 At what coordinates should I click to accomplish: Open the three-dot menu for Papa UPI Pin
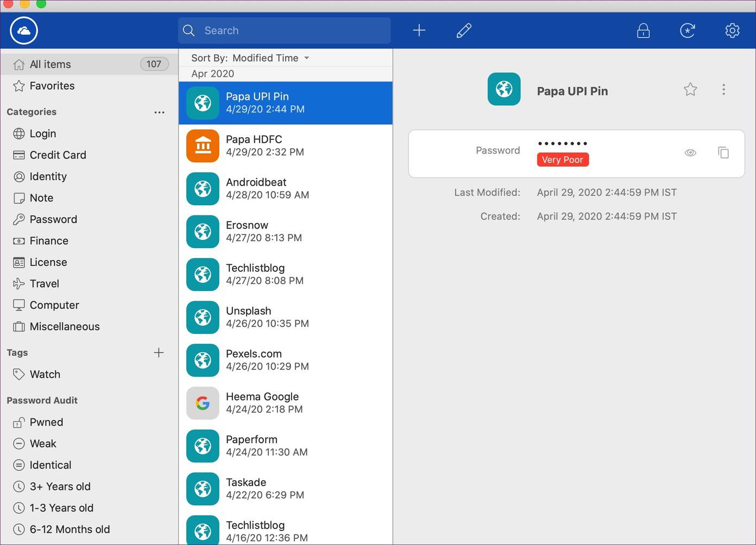click(723, 90)
